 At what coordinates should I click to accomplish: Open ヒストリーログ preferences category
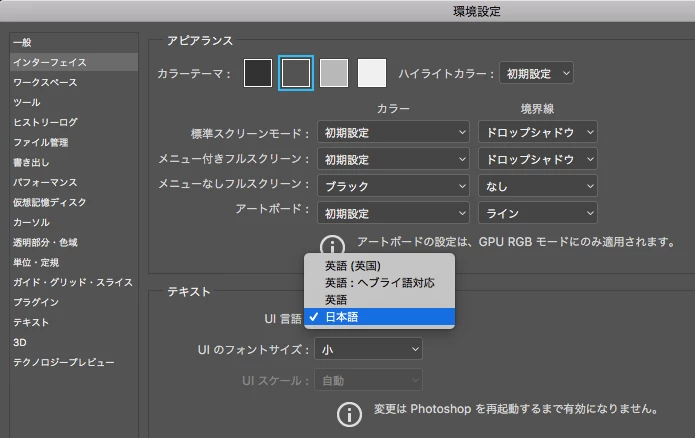pyautogui.click(x=74, y=122)
